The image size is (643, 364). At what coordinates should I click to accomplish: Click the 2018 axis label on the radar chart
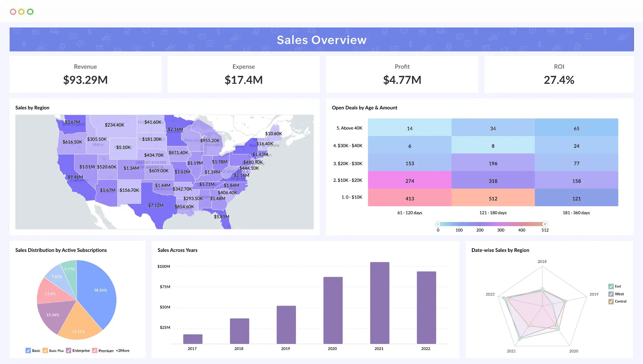pyautogui.click(x=542, y=261)
